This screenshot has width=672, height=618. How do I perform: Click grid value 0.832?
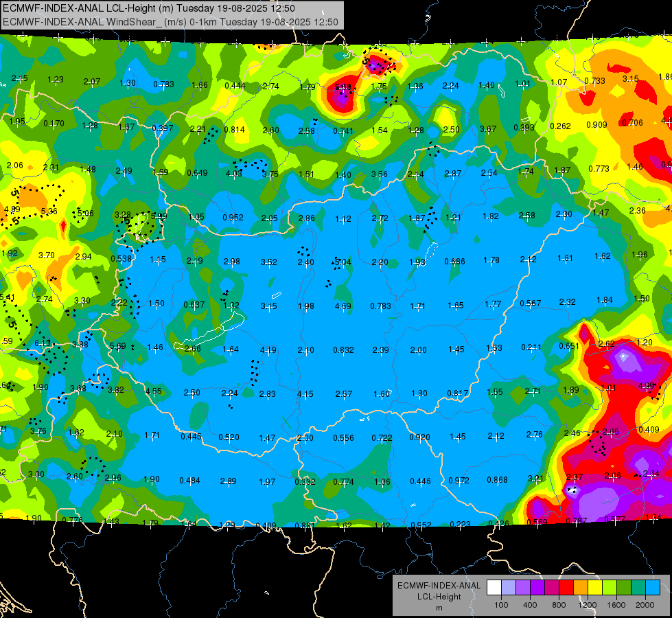344,350
